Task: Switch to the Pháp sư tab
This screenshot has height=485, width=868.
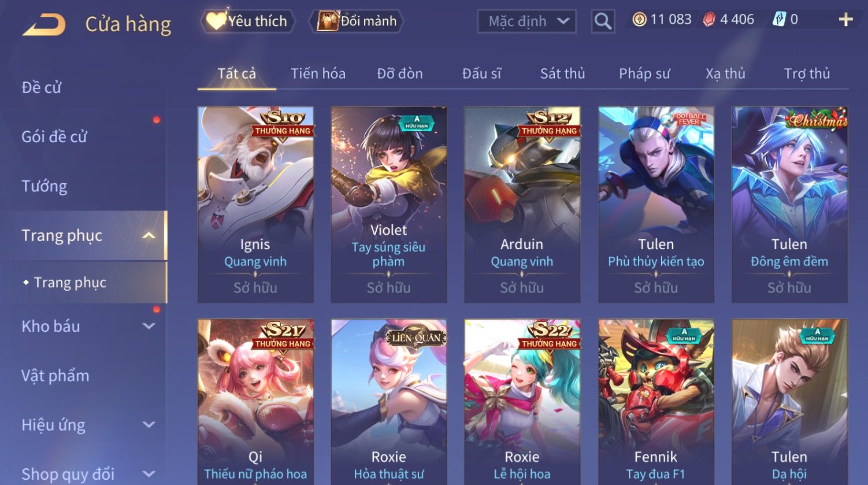Action: 644,73
